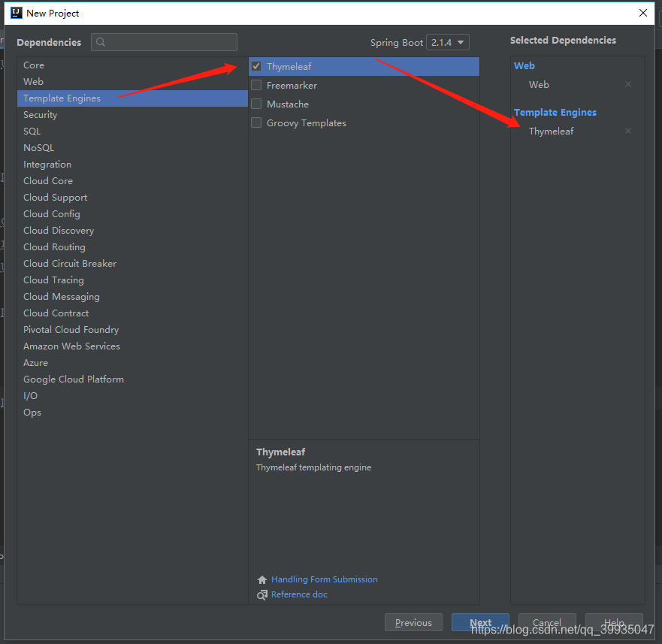Click Thymeleaf item under Selected Dependencies

pos(551,132)
